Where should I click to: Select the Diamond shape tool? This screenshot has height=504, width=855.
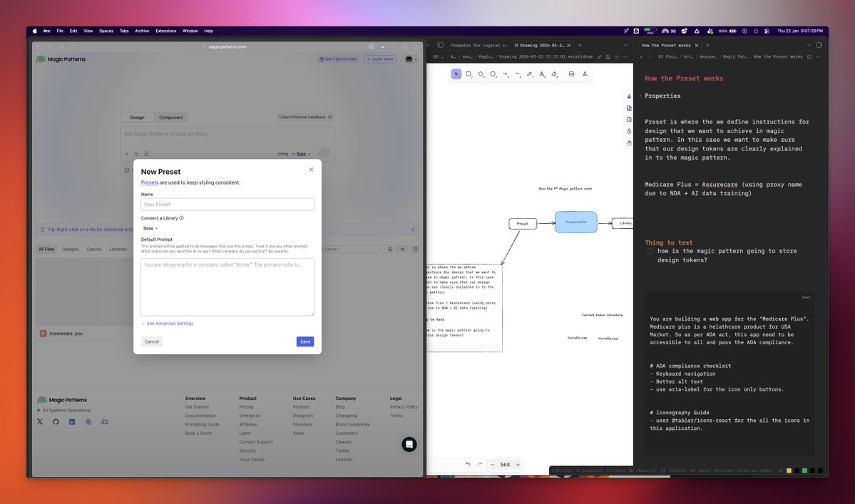point(481,74)
